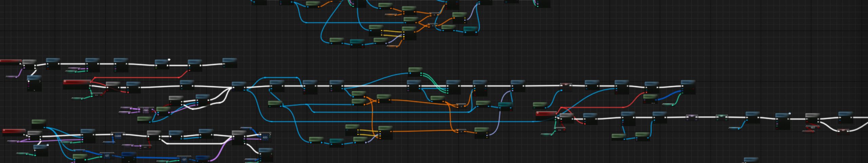
Task: Select the GET node nearest the CLEAR node
Action: tap(107, 156)
